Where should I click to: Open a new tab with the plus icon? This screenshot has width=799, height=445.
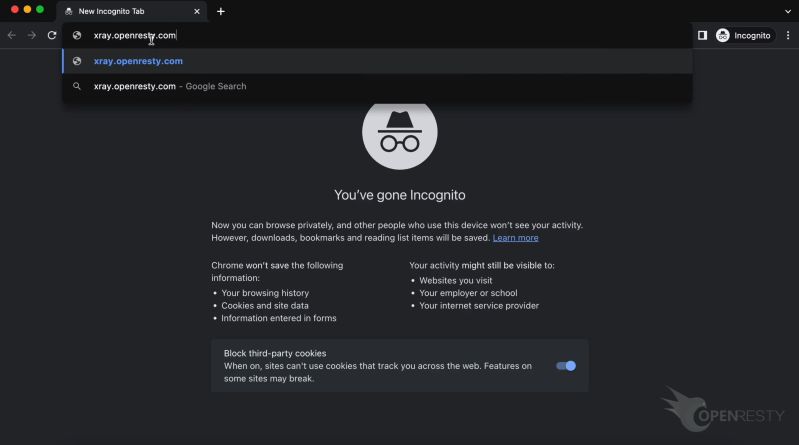tap(221, 11)
